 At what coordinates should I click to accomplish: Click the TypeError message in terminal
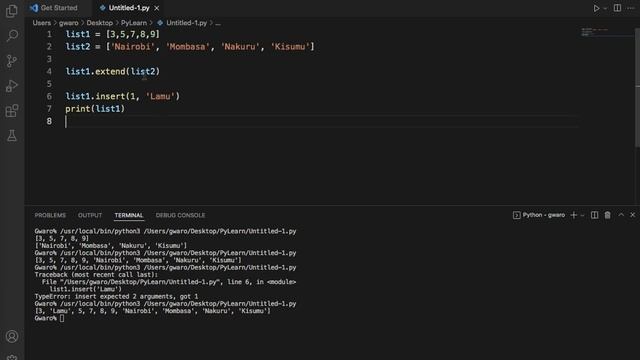click(x=116, y=296)
